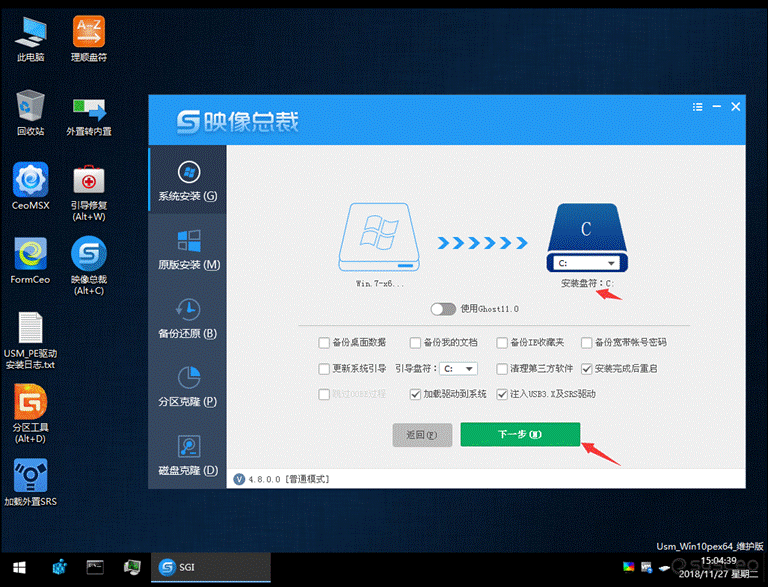The image size is (768, 587).
Task: Check 备份宽带帐号密码 checkbox
Action: pos(586,342)
